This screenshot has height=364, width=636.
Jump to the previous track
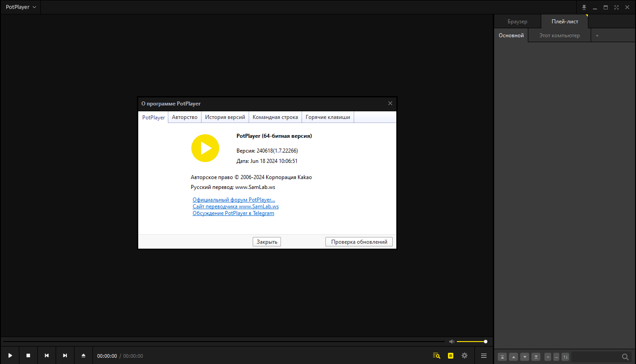pos(47,355)
